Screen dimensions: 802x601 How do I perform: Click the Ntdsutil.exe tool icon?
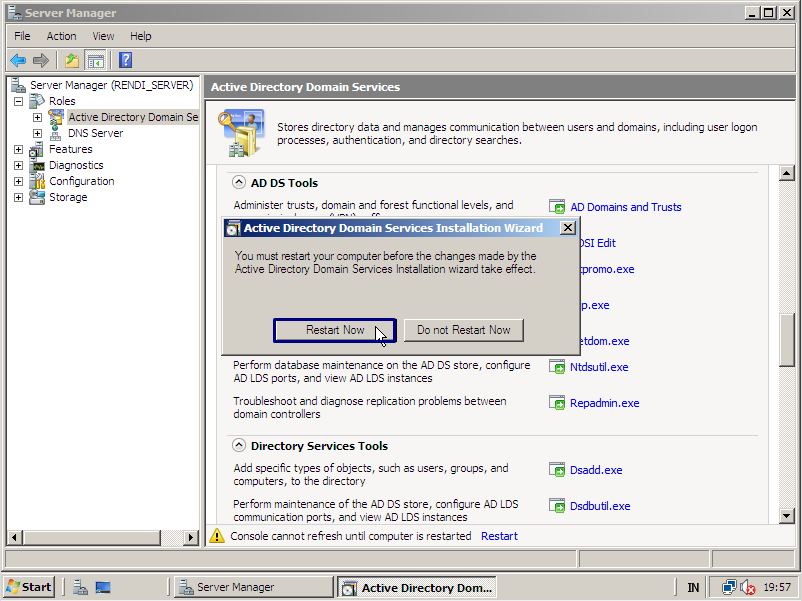558,367
